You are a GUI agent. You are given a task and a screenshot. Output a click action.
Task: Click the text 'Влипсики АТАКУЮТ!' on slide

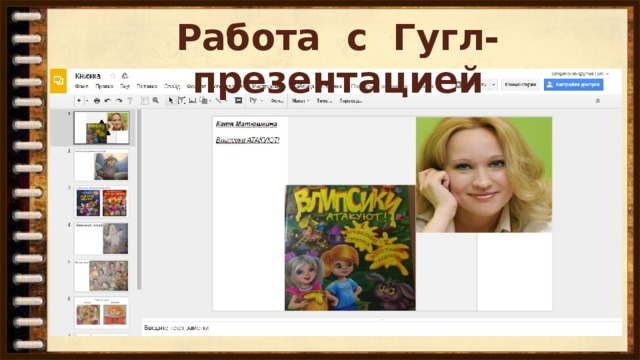click(247, 140)
